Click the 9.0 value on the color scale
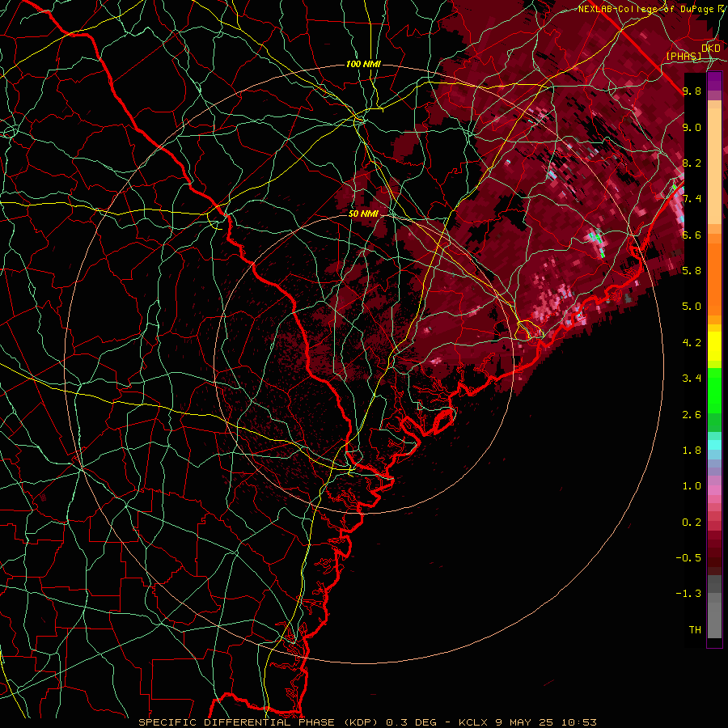728x728 pixels. click(692, 127)
